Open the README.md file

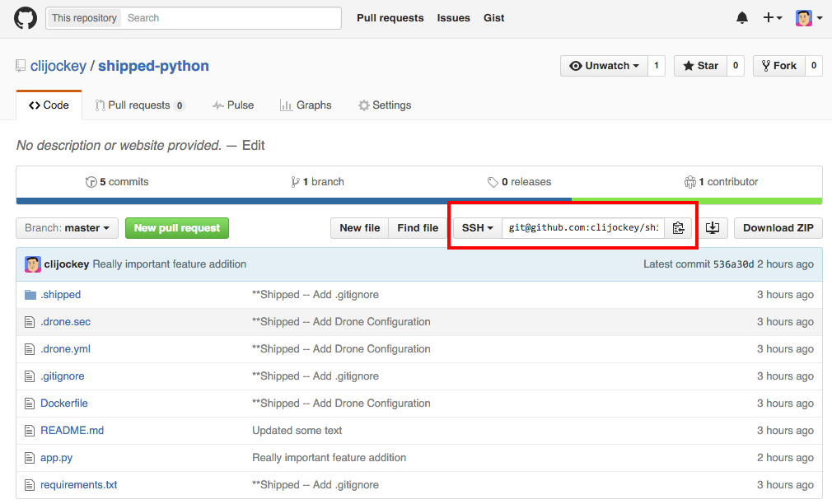[72, 430]
